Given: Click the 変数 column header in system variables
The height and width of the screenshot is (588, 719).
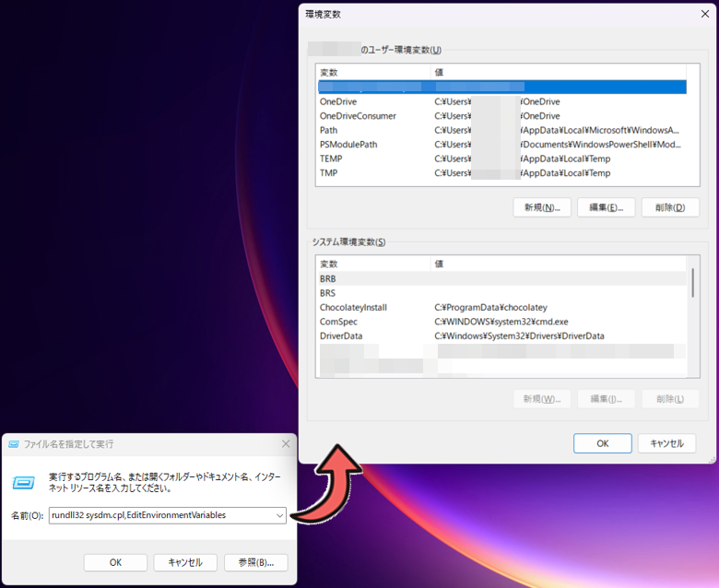Looking at the screenshot, I should tap(373, 264).
